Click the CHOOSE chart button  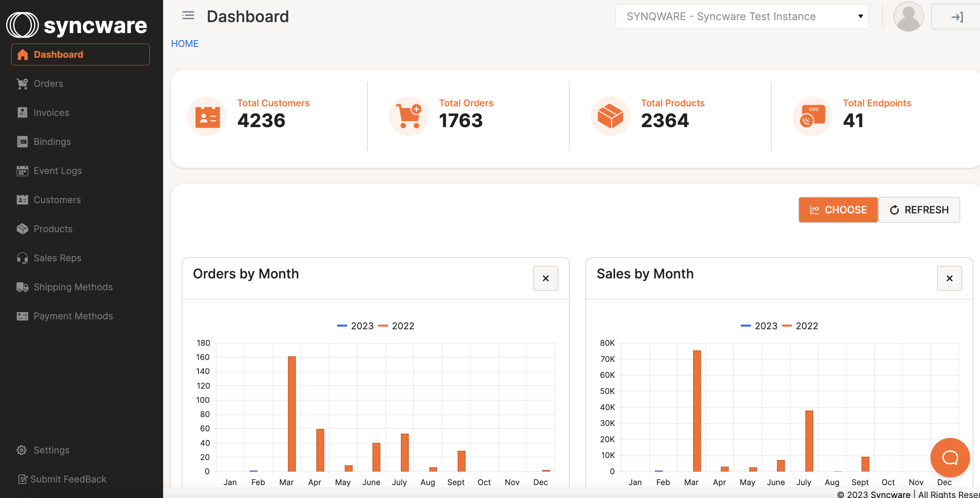838,210
